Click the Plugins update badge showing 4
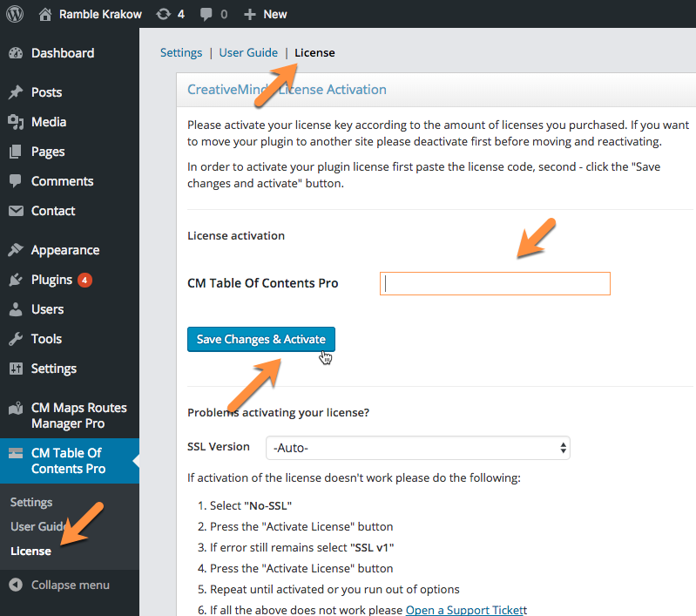The width and height of the screenshot is (696, 616). [x=84, y=281]
